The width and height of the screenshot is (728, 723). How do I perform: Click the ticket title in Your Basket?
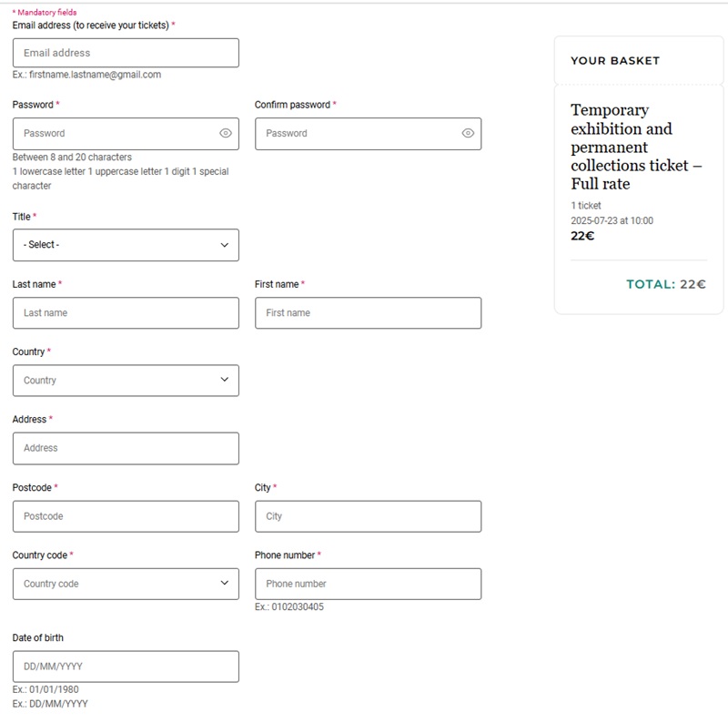tap(636, 147)
